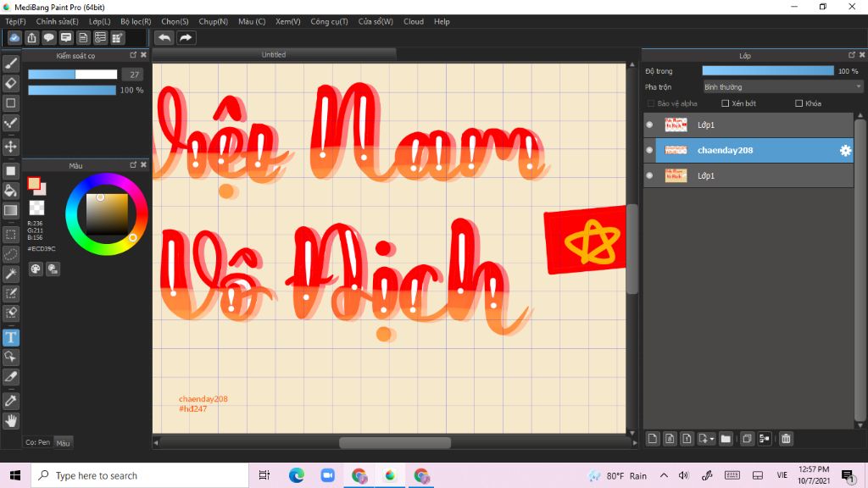Open the Cloud menu
Screen dimensions: 868x488
[x=414, y=21]
